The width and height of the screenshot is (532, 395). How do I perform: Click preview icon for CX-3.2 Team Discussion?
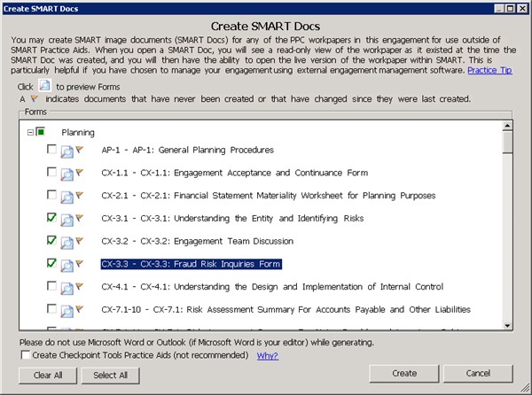[67, 242]
